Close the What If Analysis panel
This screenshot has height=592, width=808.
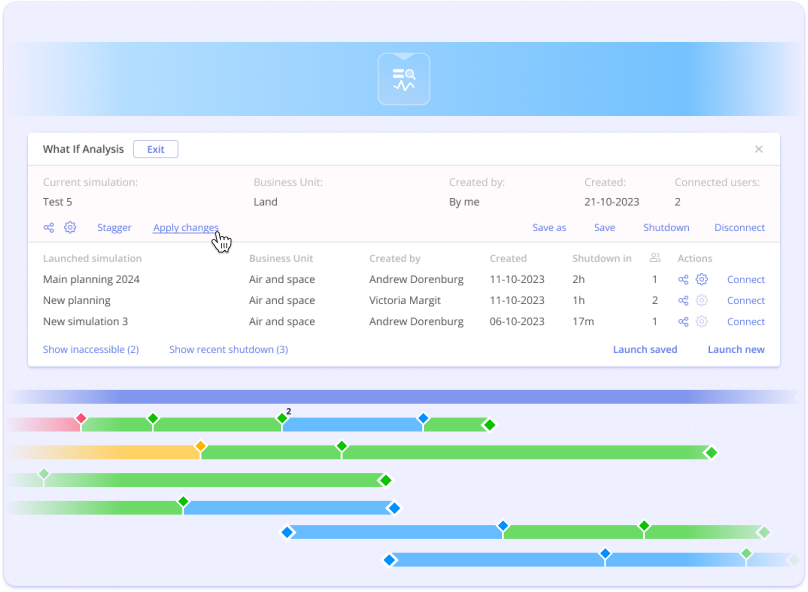pyautogui.click(x=759, y=149)
